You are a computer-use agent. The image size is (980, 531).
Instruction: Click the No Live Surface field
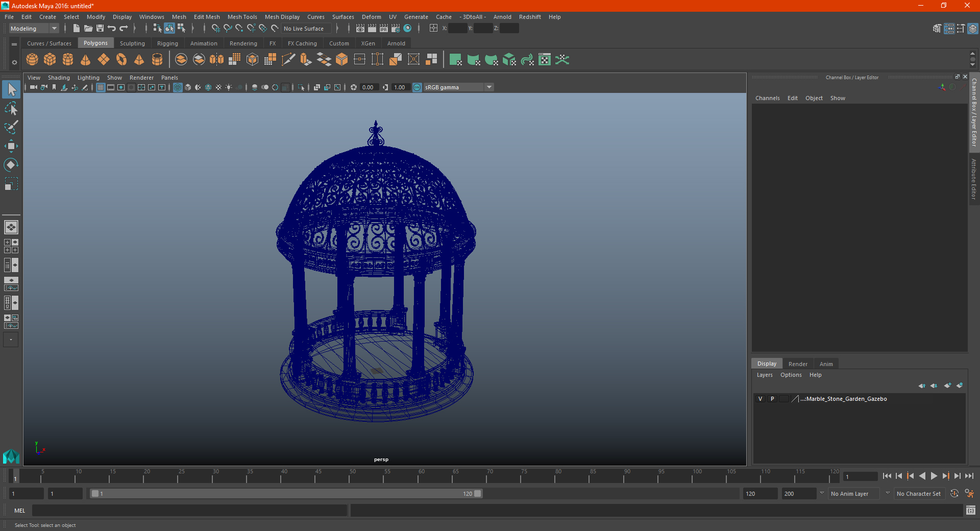(306, 29)
